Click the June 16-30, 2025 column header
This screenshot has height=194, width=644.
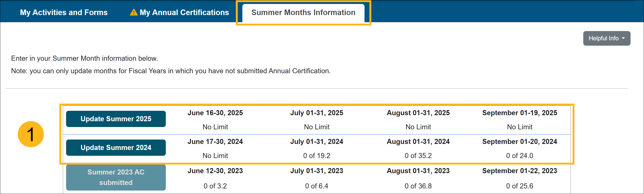coord(215,113)
